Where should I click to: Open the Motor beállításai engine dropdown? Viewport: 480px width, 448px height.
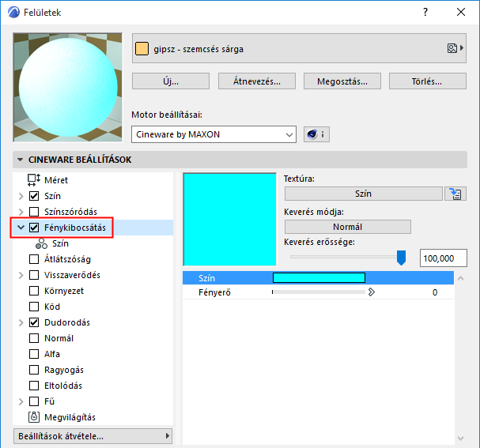tap(214, 134)
